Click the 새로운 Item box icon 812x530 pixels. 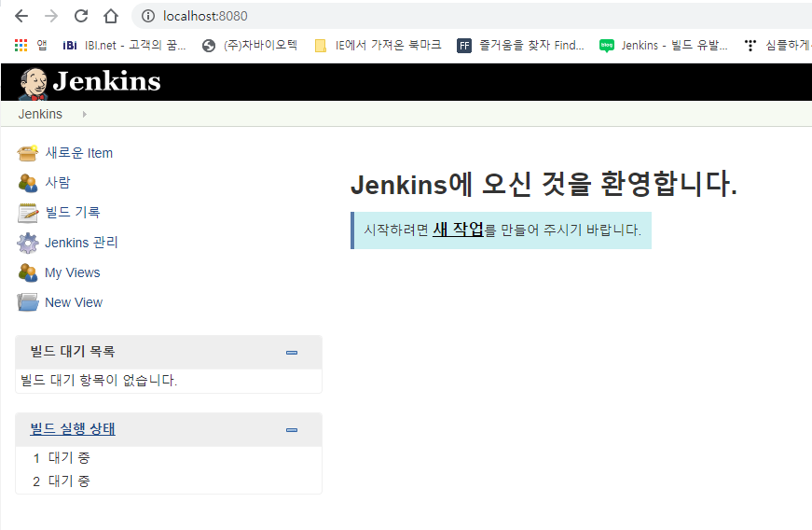click(27, 153)
